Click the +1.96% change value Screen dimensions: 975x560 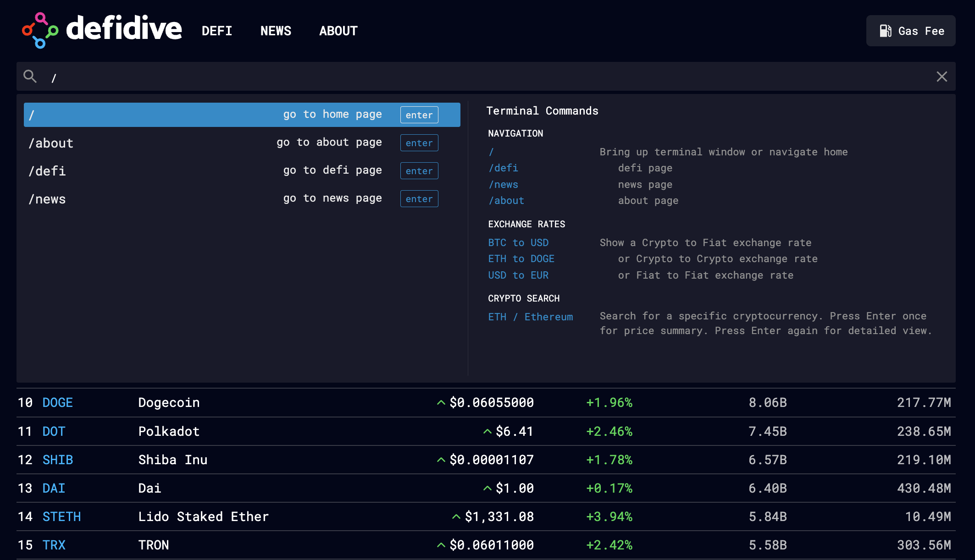coord(609,402)
